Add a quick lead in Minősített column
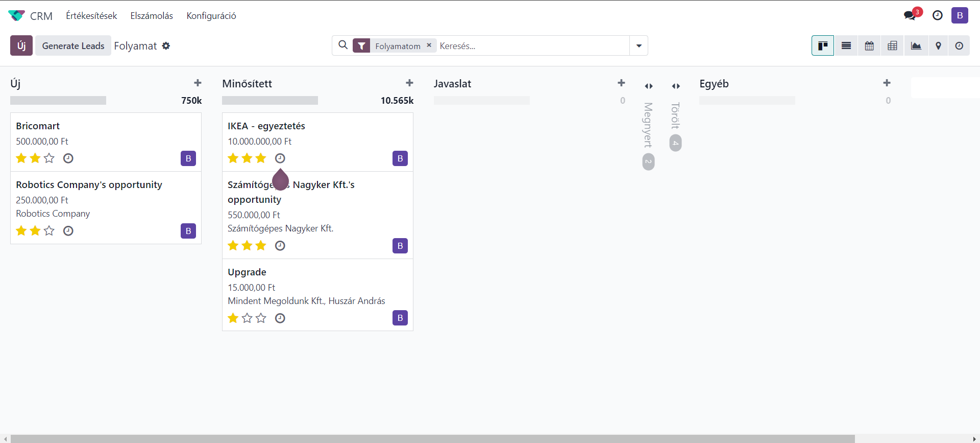This screenshot has height=443, width=980. click(x=409, y=83)
